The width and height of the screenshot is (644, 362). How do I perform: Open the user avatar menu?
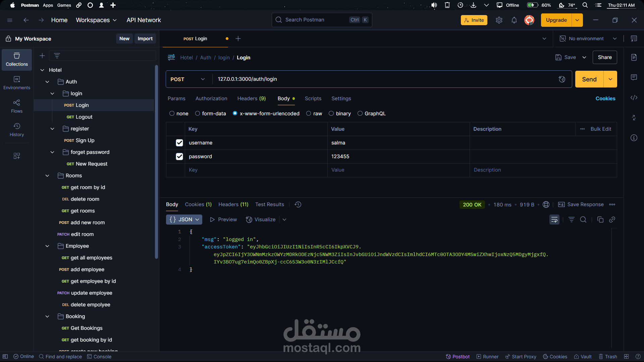[x=529, y=20]
